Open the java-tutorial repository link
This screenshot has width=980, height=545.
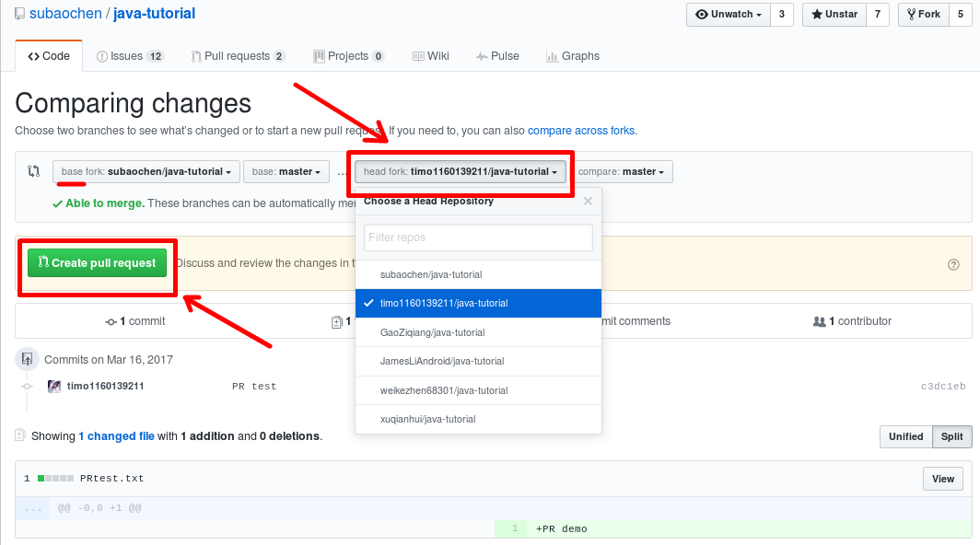[x=155, y=14]
